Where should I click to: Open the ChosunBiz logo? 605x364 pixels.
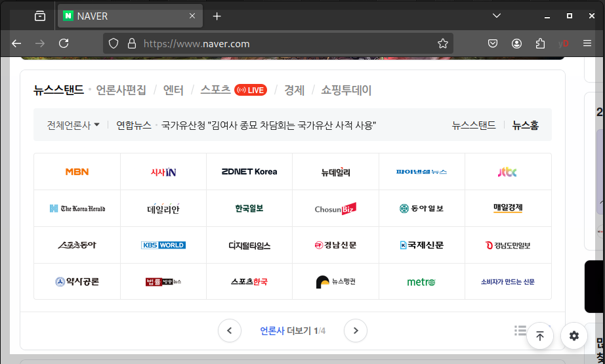coord(335,209)
